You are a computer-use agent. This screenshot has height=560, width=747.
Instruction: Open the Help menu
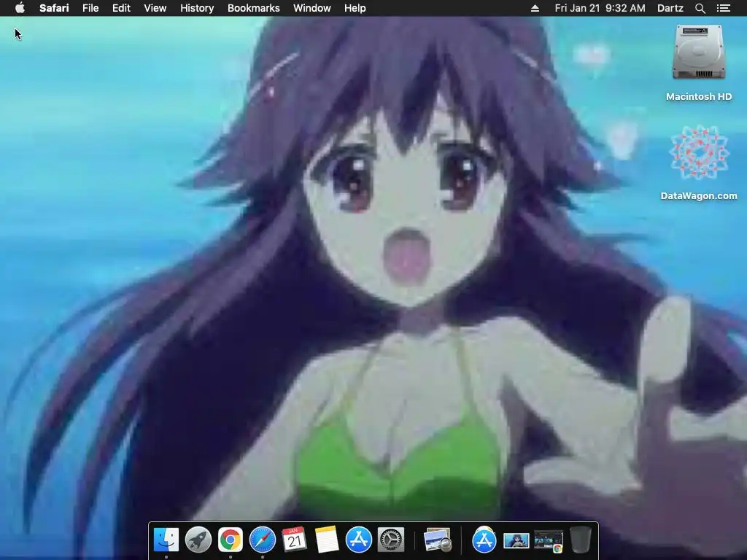(x=355, y=8)
